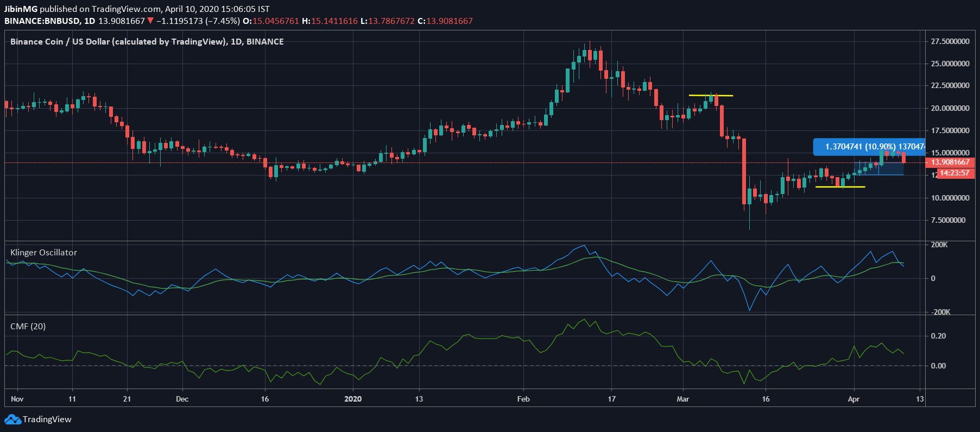Click the 15.0000000 price axis label
Screen dimensions: 980x432
950,153
